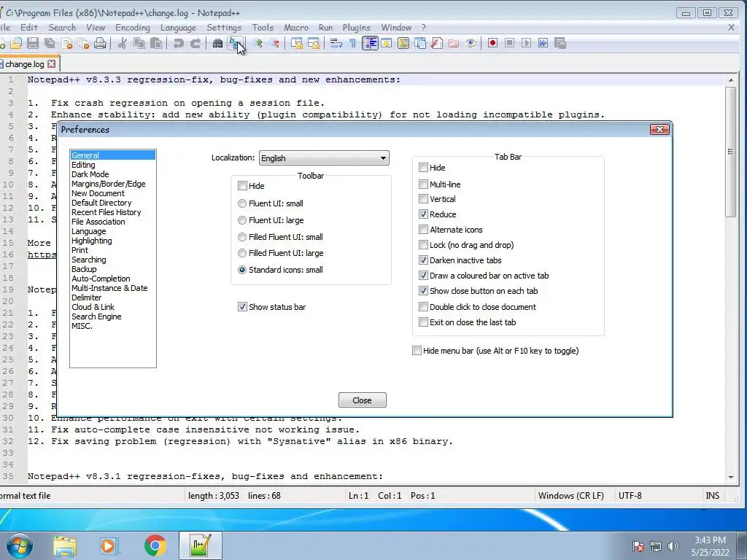Select Filled Fluent UI: large option
Screen dimensions: 747x560
tap(242, 253)
